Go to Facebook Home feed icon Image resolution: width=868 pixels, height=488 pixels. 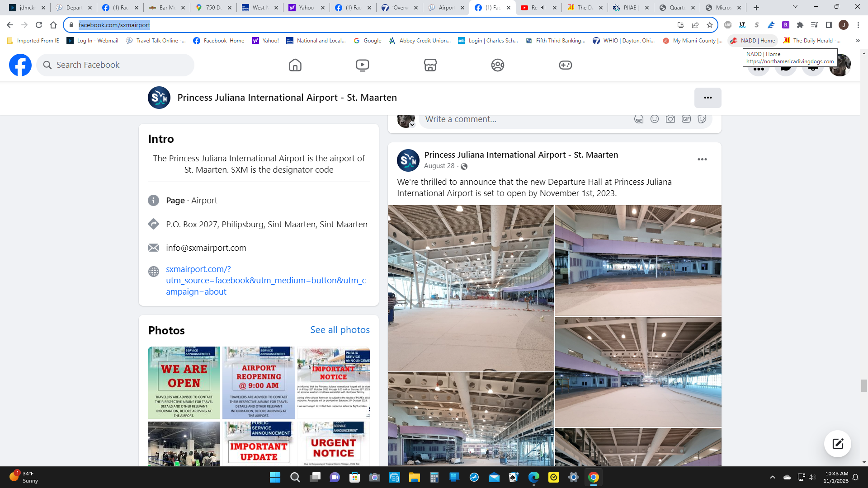[x=295, y=65]
